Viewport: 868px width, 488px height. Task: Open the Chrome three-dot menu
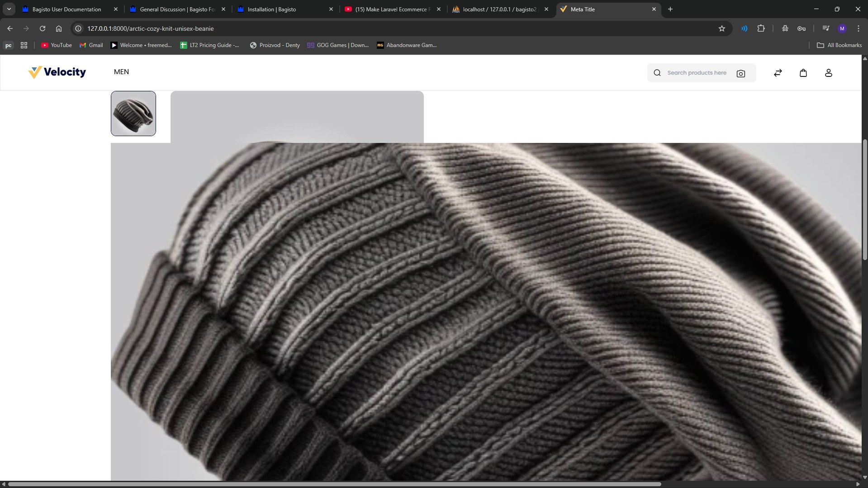coord(858,28)
